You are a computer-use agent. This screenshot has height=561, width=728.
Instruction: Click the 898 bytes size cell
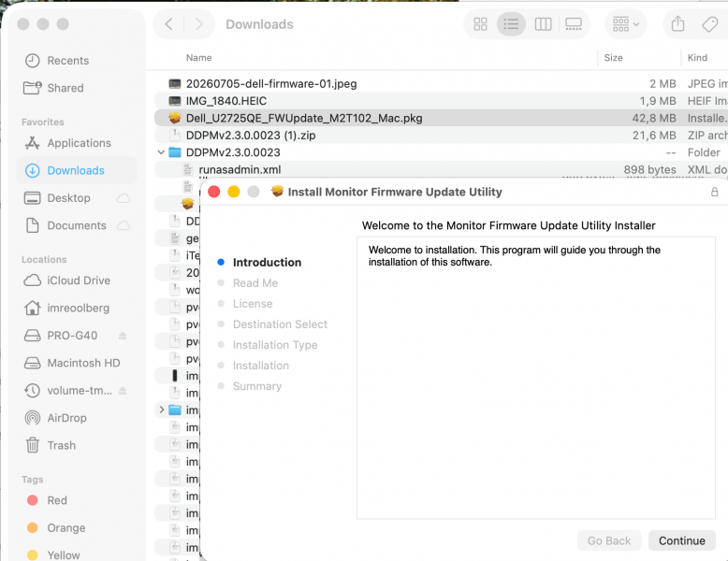point(649,170)
